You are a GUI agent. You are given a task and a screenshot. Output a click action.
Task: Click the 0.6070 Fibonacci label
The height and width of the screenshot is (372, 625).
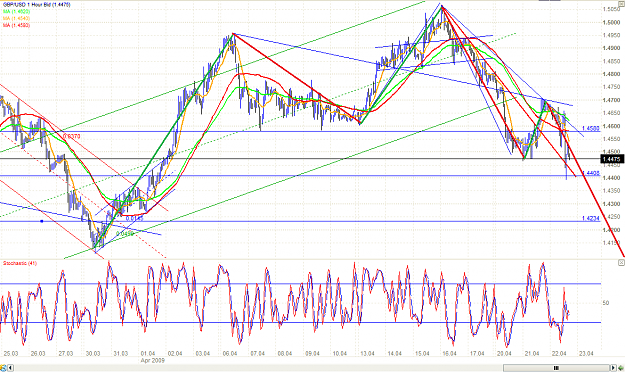(x=72, y=136)
